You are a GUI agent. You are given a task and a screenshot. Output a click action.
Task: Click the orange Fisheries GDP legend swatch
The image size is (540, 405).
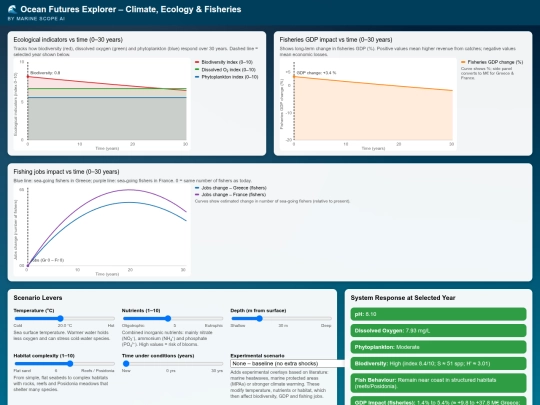click(463, 62)
